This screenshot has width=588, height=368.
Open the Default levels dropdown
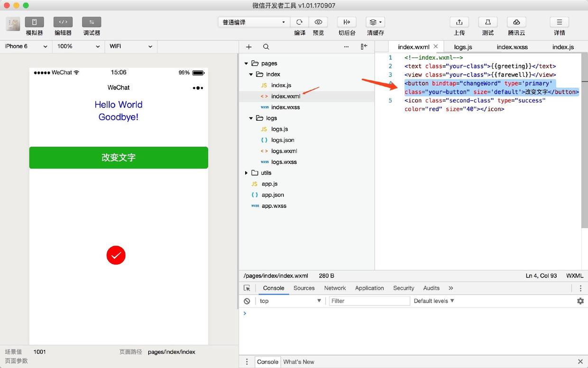pos(434,301)
